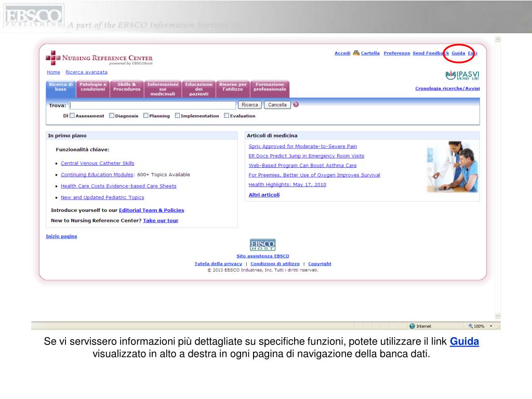Click the Esci link
This screenshot has width=532, height=399.
tap(473, 54)
